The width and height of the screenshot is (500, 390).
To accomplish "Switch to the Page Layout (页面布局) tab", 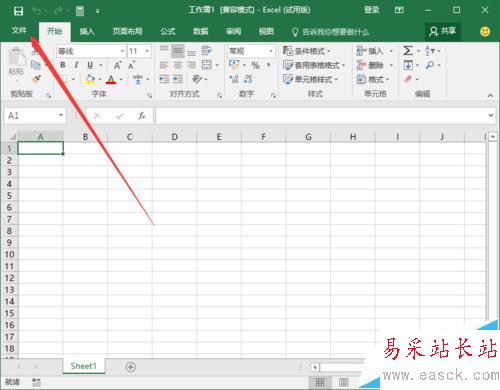I will (127, 32).
